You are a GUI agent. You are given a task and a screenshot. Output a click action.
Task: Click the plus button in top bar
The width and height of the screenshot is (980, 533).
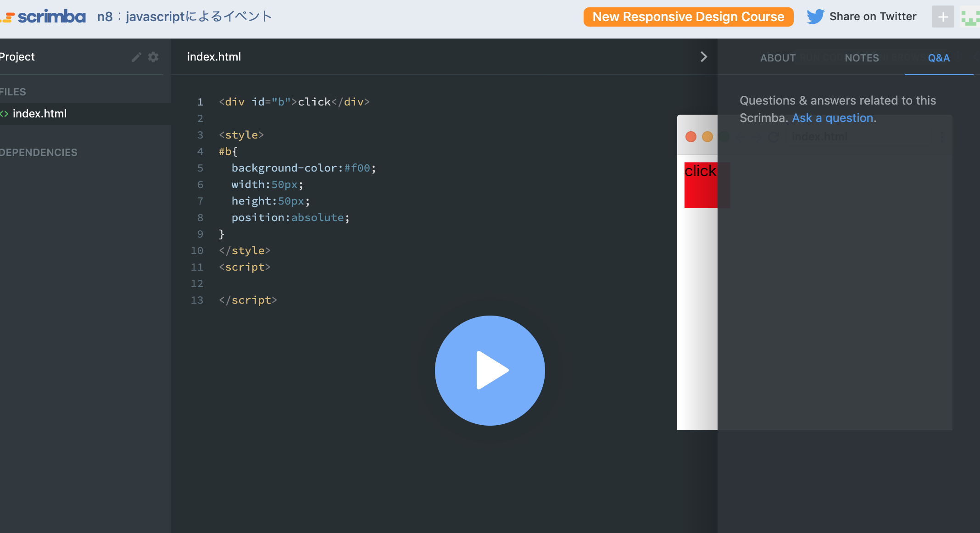[x=943, y=17]
